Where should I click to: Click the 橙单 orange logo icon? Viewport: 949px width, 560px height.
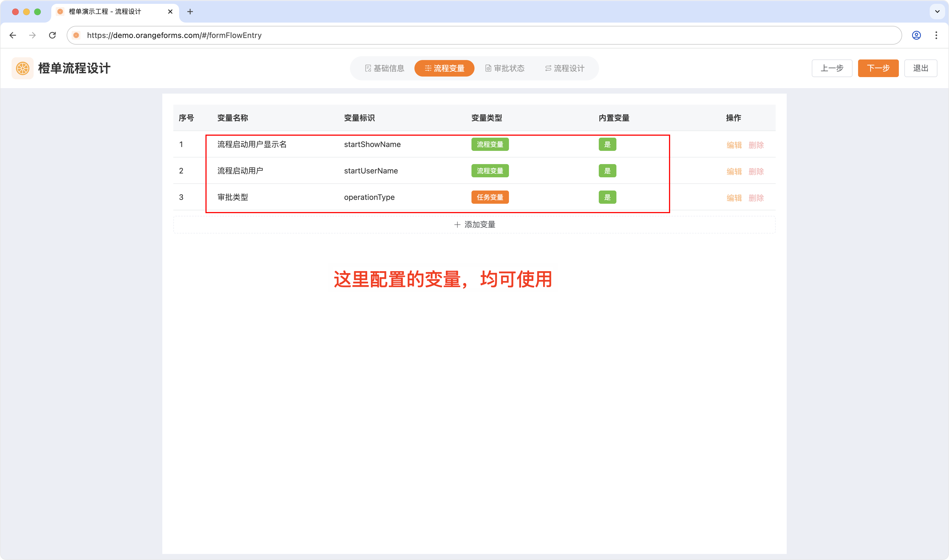(22, 68)
